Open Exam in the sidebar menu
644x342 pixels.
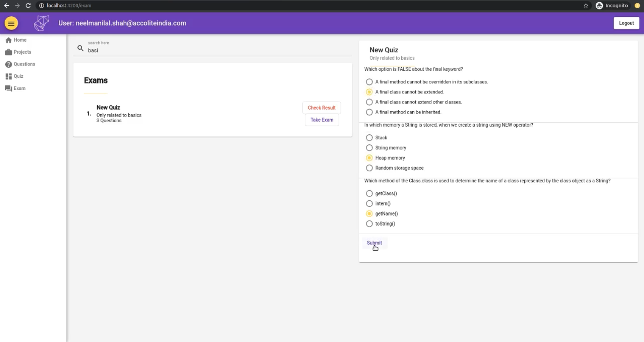pos(19,88)
